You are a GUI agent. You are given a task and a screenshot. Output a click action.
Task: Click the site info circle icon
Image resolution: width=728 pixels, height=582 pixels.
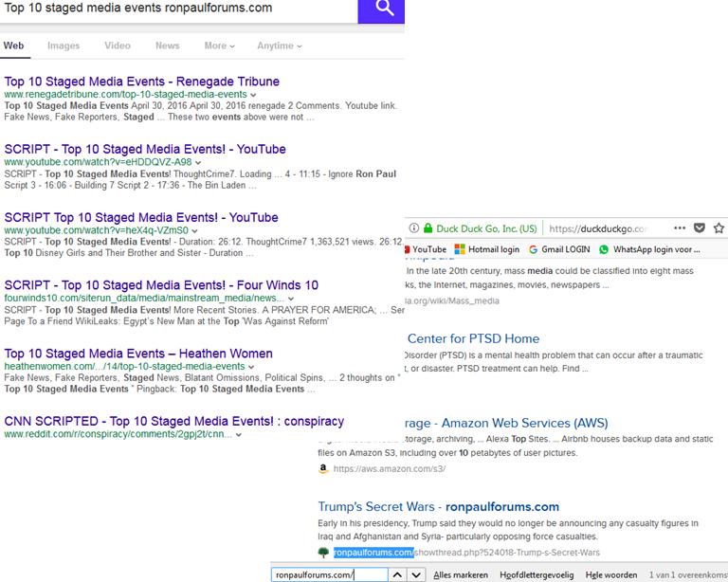pyautogui.click(x=413, y=227)
